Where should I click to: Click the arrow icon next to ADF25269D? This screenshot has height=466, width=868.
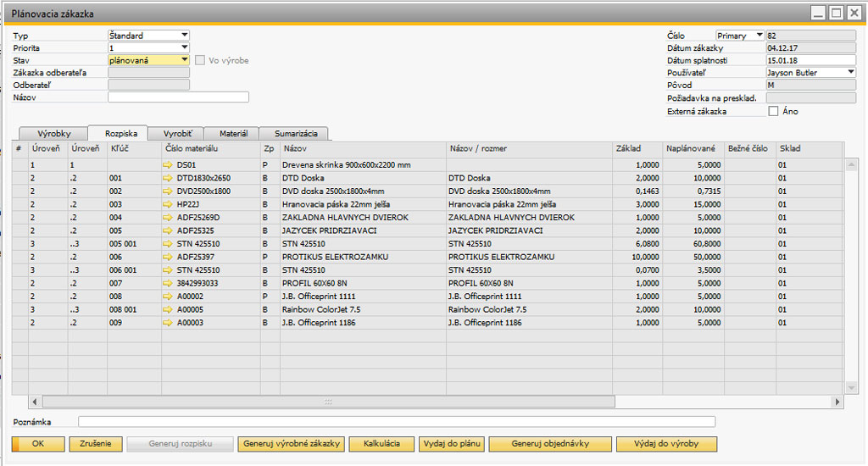click(168, 218)
